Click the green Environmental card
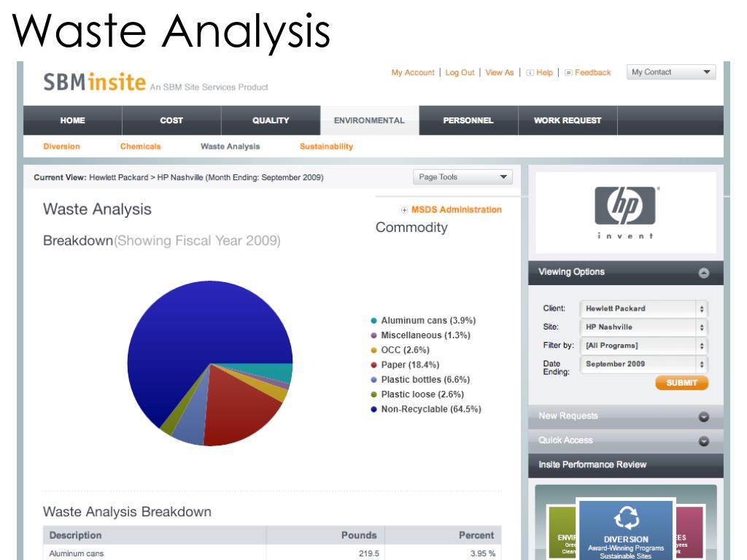The width and height of the screenshot is (747, 560). coord(562,532)
